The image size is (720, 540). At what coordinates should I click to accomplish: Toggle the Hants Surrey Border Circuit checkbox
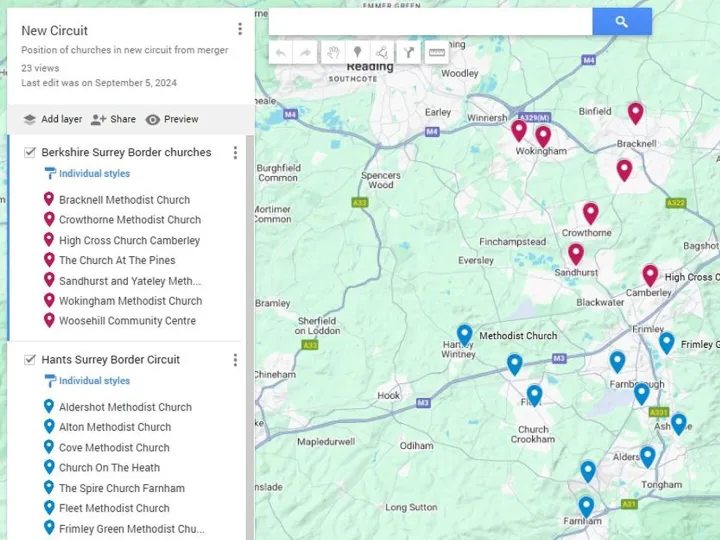click(x=30, y=360)
